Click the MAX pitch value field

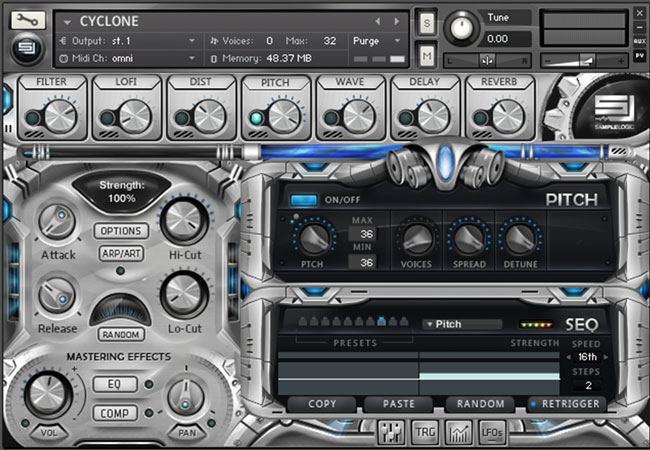click(x=361, y=234)
